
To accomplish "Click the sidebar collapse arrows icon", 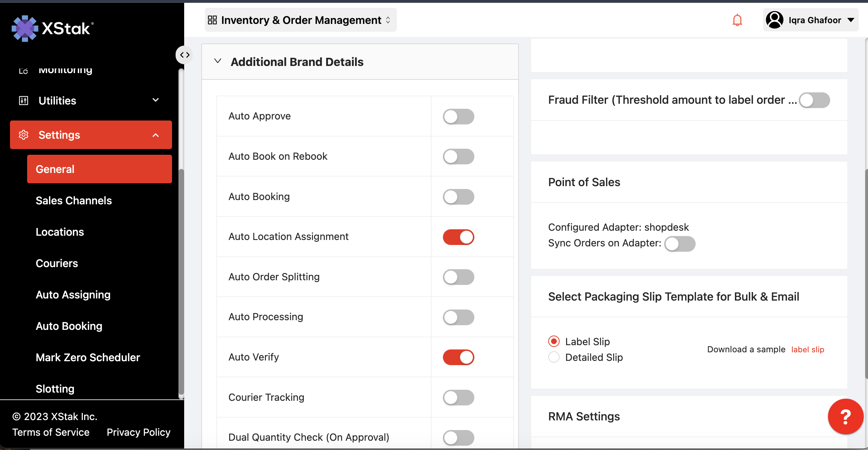I will (x=185, y=55).
